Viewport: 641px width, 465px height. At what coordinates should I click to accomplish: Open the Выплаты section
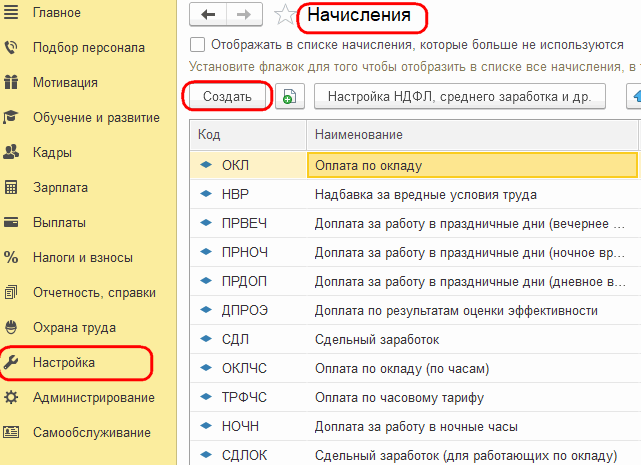pyautogui.click(x=59, y=222)
